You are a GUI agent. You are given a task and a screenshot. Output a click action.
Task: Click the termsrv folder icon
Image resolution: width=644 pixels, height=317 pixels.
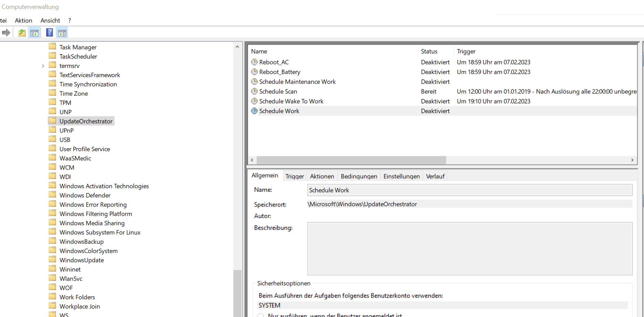(x=52, y=65)
